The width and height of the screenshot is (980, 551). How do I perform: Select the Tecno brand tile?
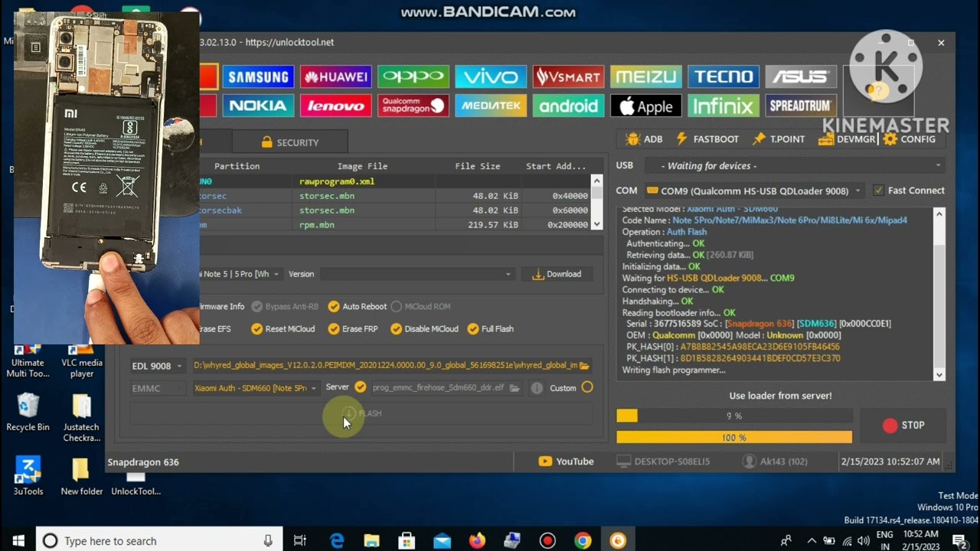724,77
